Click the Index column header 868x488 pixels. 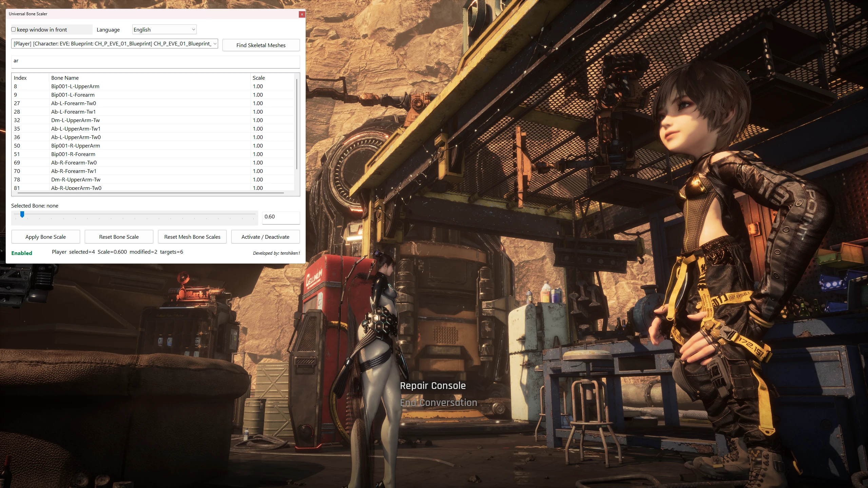(x=30, y=78)
